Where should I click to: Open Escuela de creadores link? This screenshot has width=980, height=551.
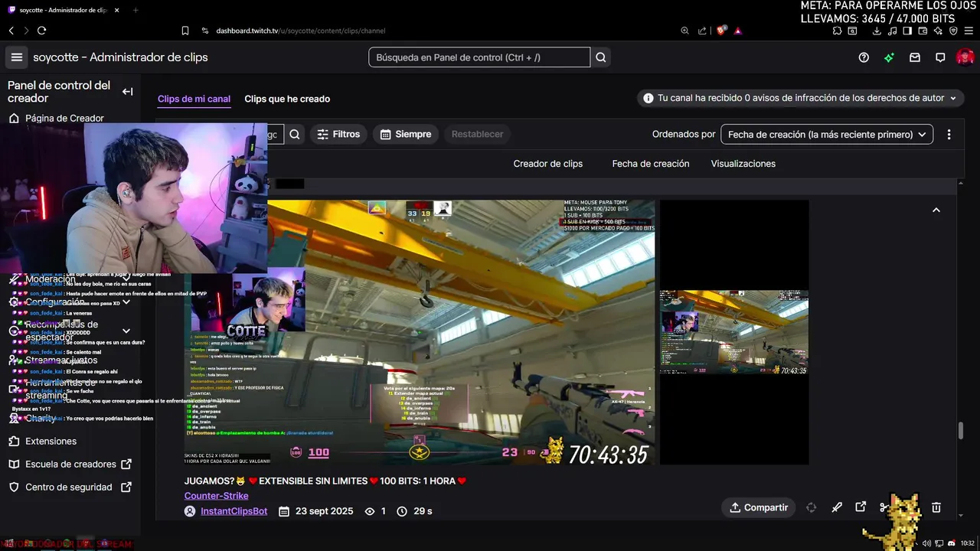[70, 464]
